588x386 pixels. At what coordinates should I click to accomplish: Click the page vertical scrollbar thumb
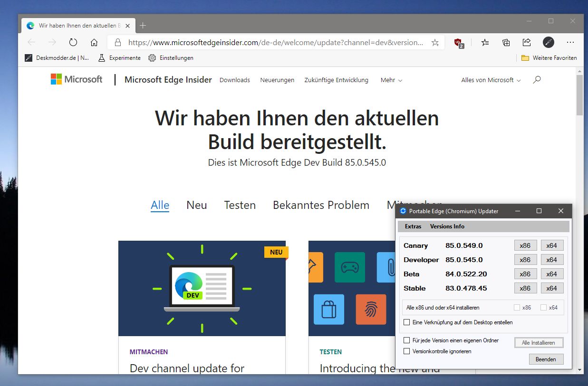[579, 94]
